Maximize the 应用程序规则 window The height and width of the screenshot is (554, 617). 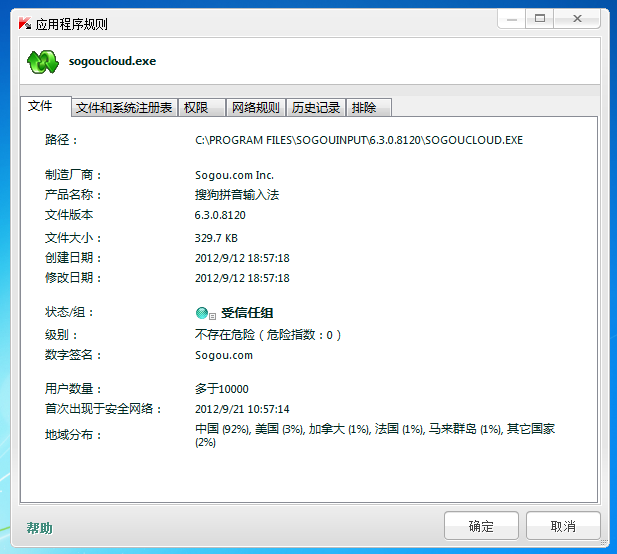(x=540, y=19)
